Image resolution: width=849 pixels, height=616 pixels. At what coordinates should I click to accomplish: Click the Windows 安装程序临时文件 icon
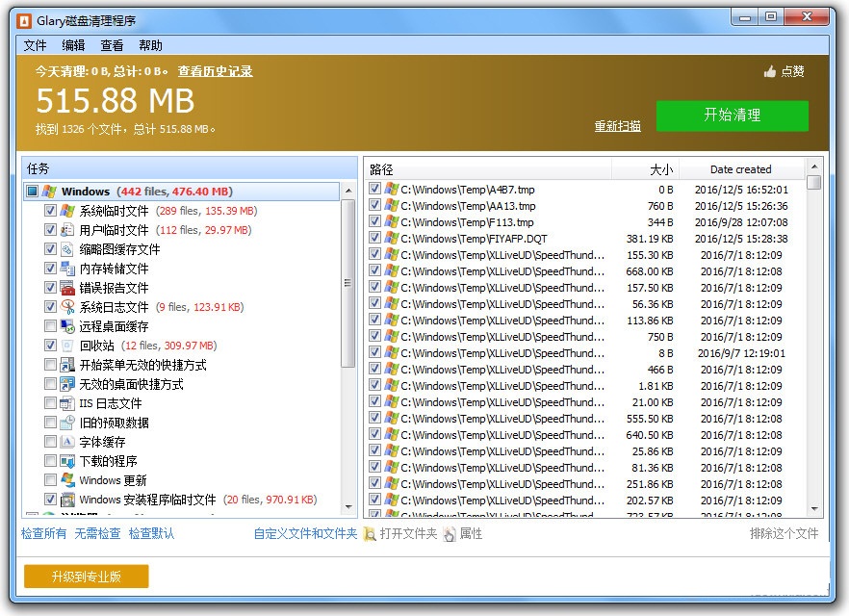click(67, 500)
